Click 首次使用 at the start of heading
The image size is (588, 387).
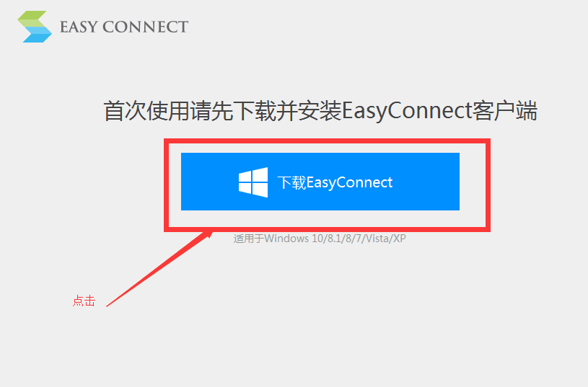pos(146,111)
